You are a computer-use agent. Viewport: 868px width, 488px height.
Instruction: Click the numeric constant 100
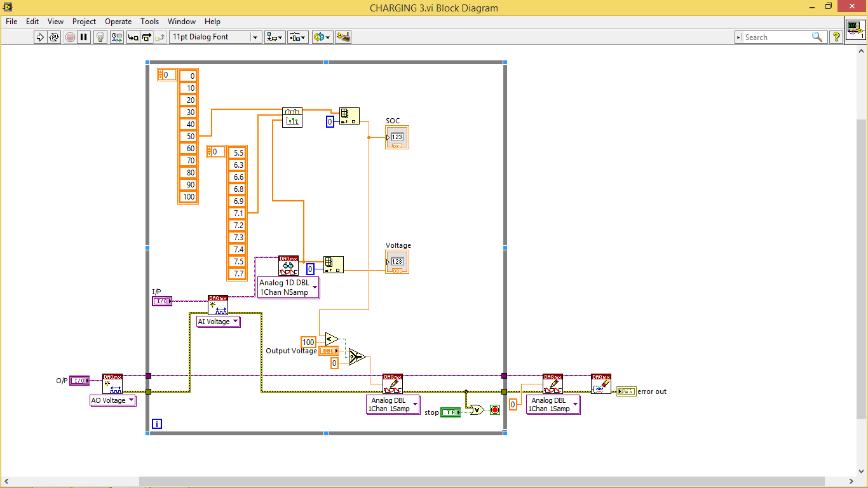(308, 342)
